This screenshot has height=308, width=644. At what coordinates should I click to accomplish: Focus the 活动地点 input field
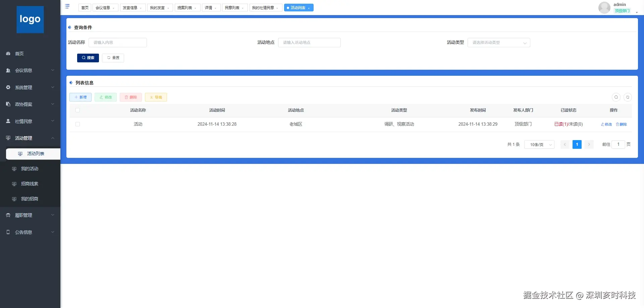tap(309, 43)
